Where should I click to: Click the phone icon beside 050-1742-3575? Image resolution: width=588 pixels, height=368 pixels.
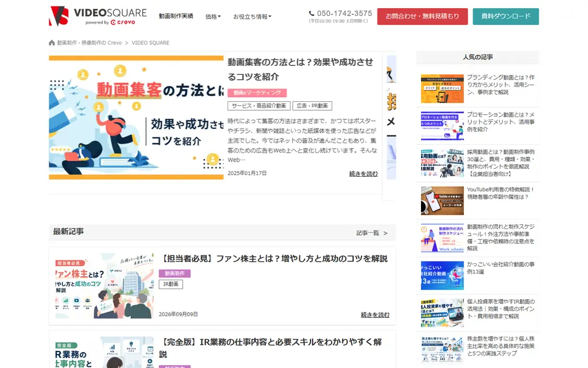[311, 14]
